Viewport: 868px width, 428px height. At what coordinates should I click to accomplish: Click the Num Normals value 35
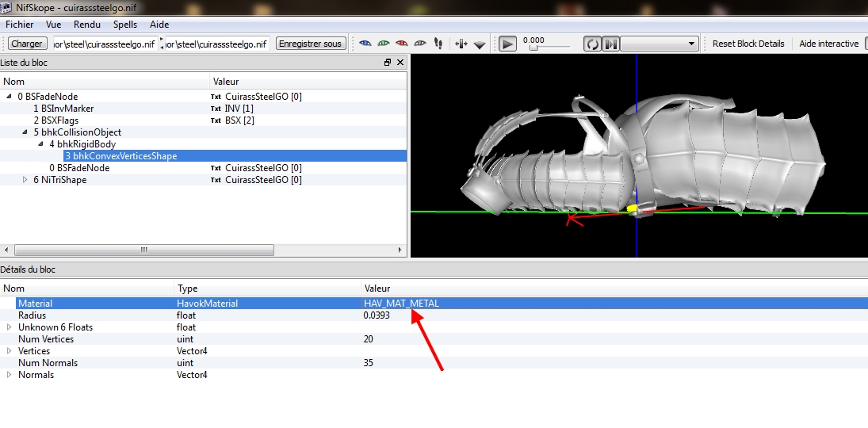[x=368, y=363]
